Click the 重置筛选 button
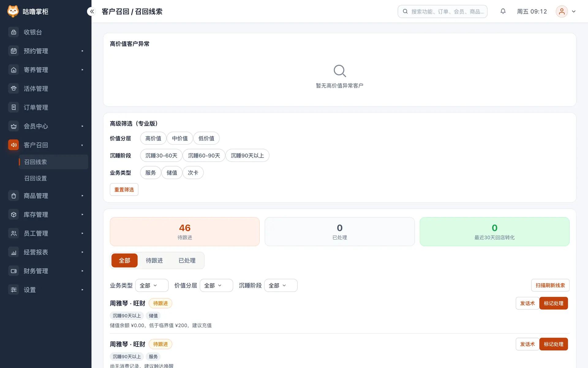The width and height of the screenshot is (588, 368). click(124, 190)
